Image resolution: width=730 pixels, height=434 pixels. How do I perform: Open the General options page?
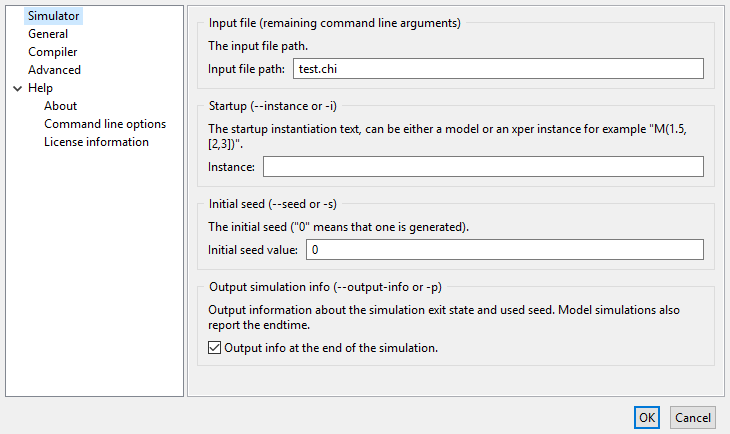point(48,34)
